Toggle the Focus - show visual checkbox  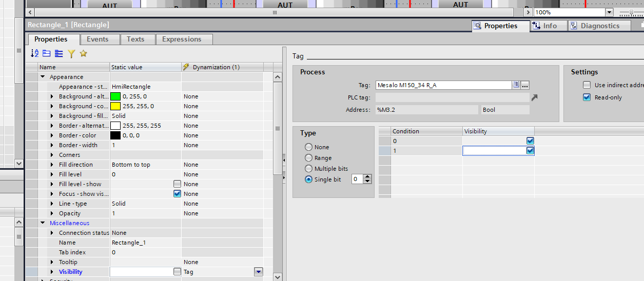tap(177, 194)
